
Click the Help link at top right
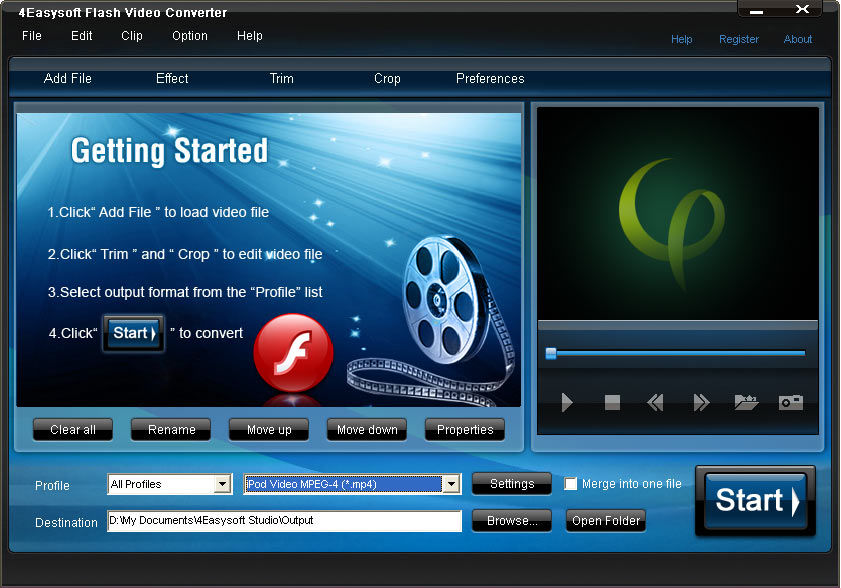(682, 39)
